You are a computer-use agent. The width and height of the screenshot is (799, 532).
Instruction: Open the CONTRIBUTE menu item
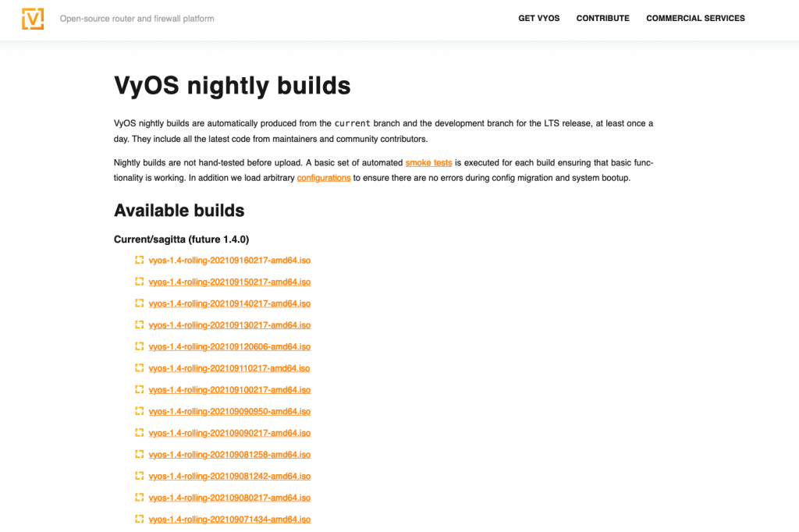click(603, 19)
